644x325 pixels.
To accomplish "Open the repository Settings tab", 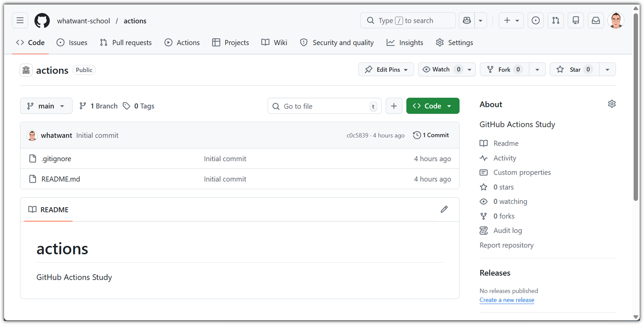I will pos(455,43).
